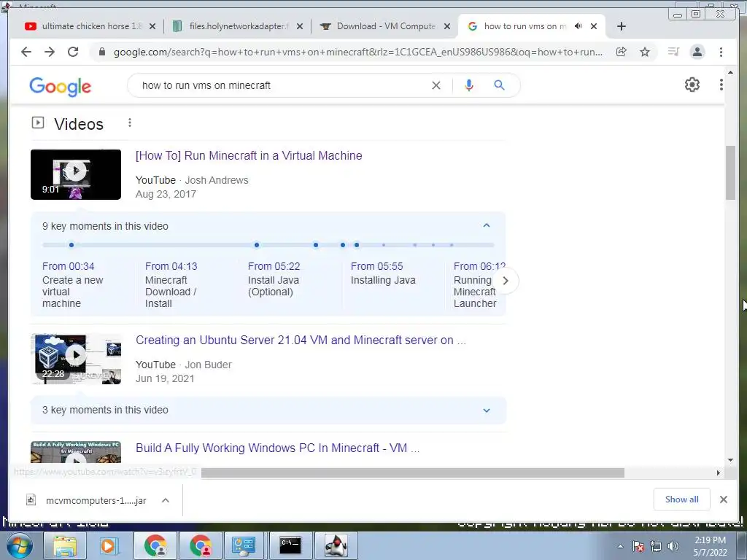Go forward in browser history
Viewport: 747px width, 560px height.
(x=50, y=52)
